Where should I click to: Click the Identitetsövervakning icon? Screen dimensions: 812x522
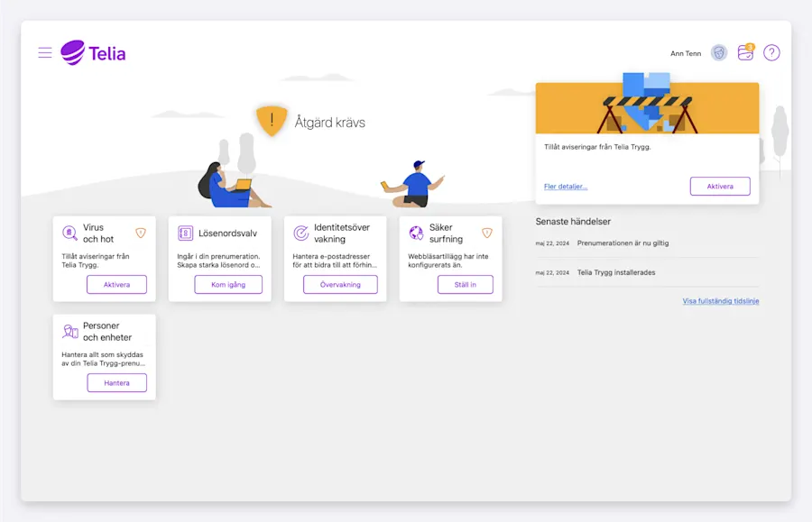click(301, 234)
